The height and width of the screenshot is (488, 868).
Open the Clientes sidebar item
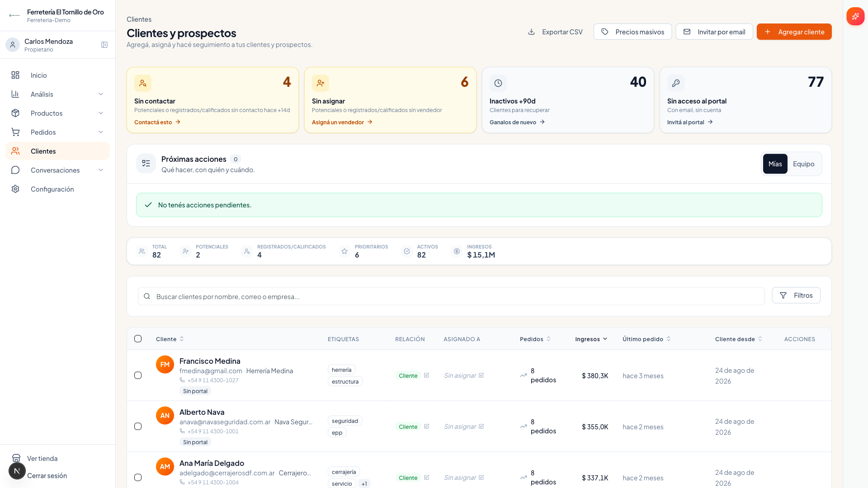57,151
